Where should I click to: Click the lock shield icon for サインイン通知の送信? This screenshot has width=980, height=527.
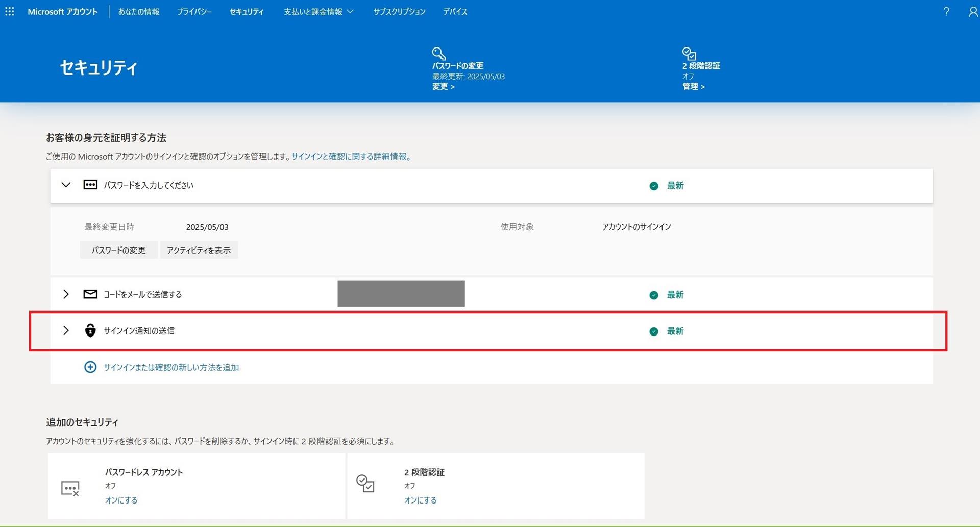click(x=90, y=331)
